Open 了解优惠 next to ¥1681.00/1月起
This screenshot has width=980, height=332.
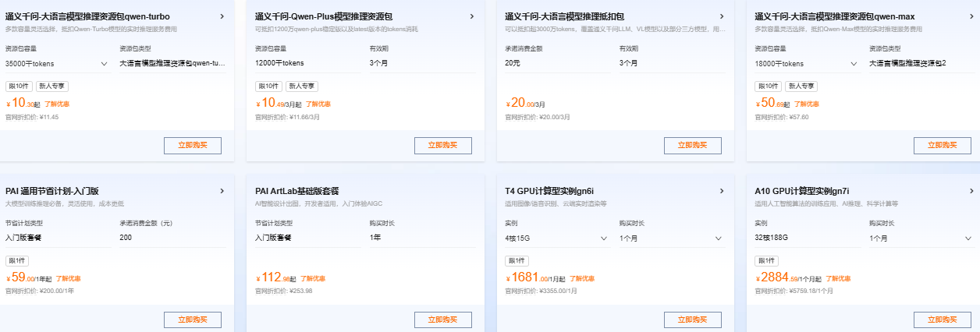click(582, 278)
